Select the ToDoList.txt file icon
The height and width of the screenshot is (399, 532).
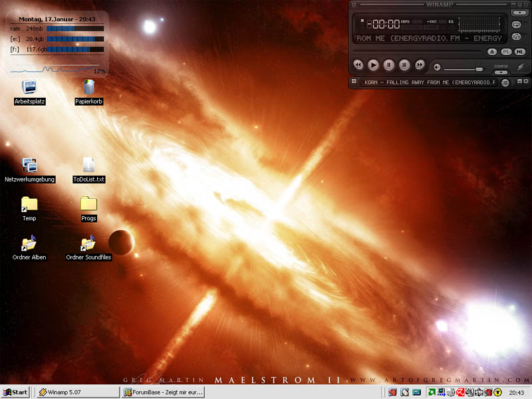[x=89, y=170]
